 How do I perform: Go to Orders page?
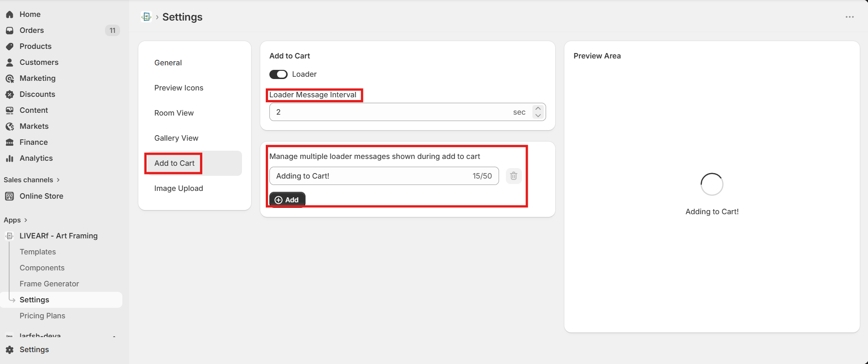pos(32,31)
